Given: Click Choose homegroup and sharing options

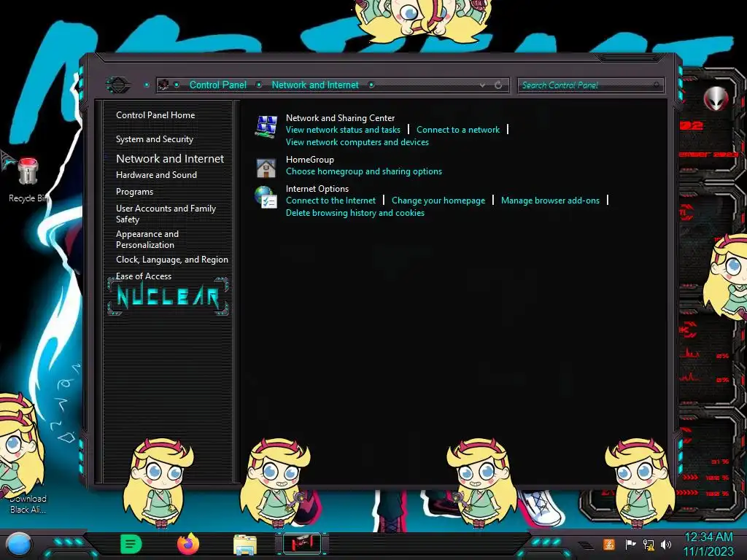Looking at the screenshot, I should [x=364, y=171].
